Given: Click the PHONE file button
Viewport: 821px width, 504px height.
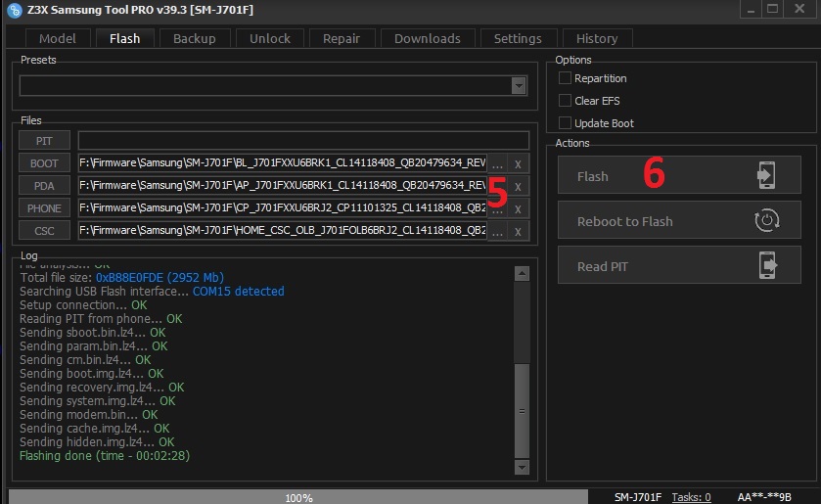Looking at the screenshot, I should click(x=44, y=208).
